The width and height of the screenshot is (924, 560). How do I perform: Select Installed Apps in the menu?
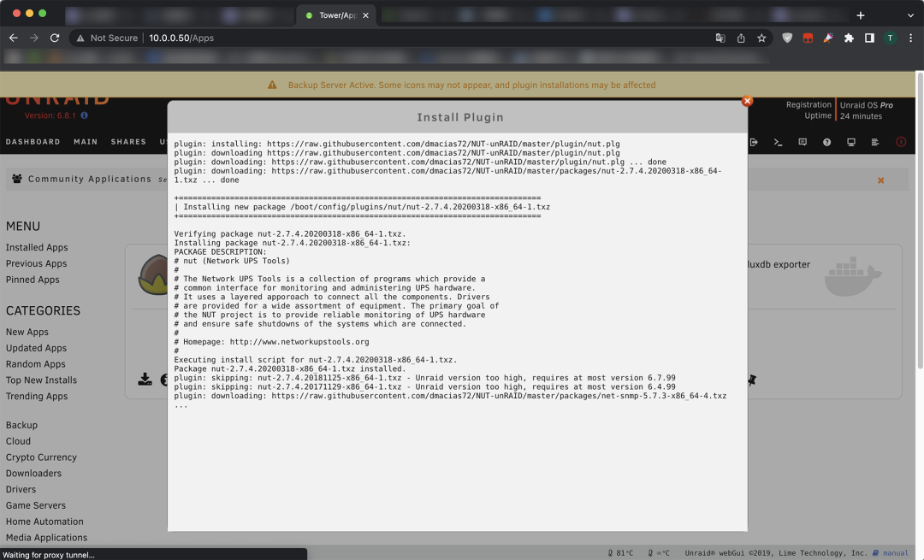click(x=37, y=247)
